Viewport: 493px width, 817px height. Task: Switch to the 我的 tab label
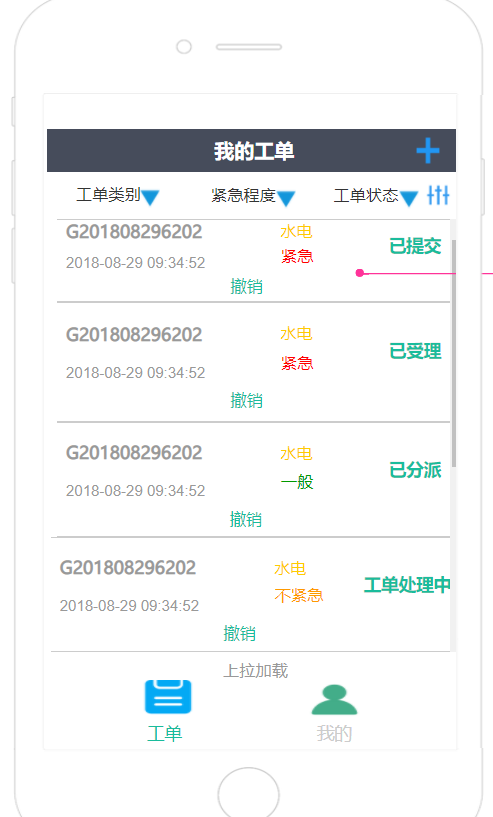(x=334, y=734)
